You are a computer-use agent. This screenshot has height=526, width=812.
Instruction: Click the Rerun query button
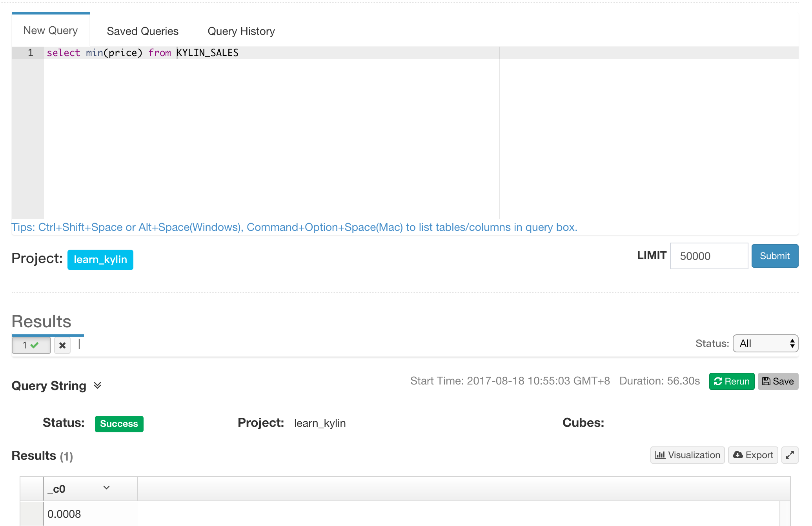coord(732,381)
